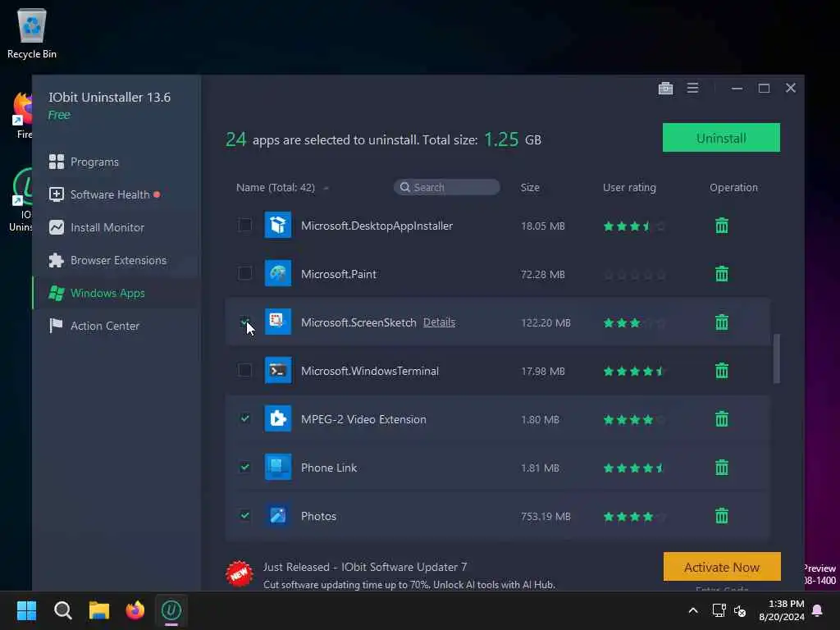Click the trash icon for Microsoft.Paint
840x630 pixels.
coord(722,274)
